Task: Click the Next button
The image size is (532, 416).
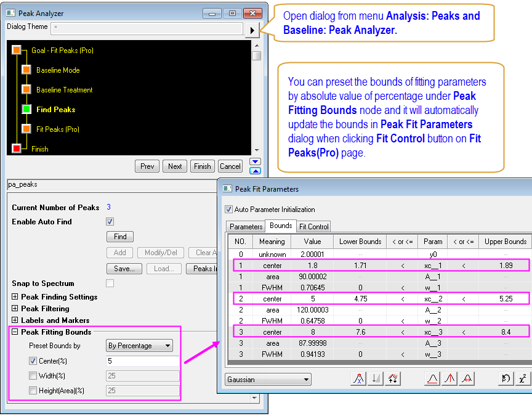Action: click(175, 166)
